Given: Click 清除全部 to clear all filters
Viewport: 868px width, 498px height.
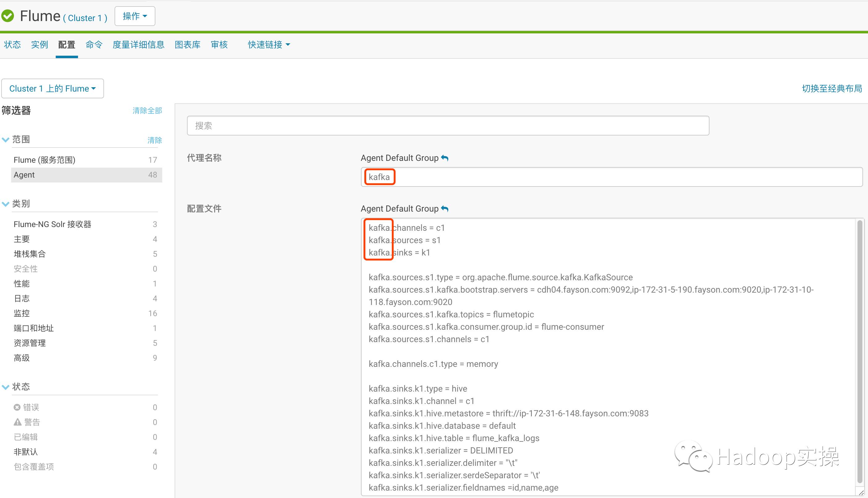Looking at the screenshot, I should [147, 110].
